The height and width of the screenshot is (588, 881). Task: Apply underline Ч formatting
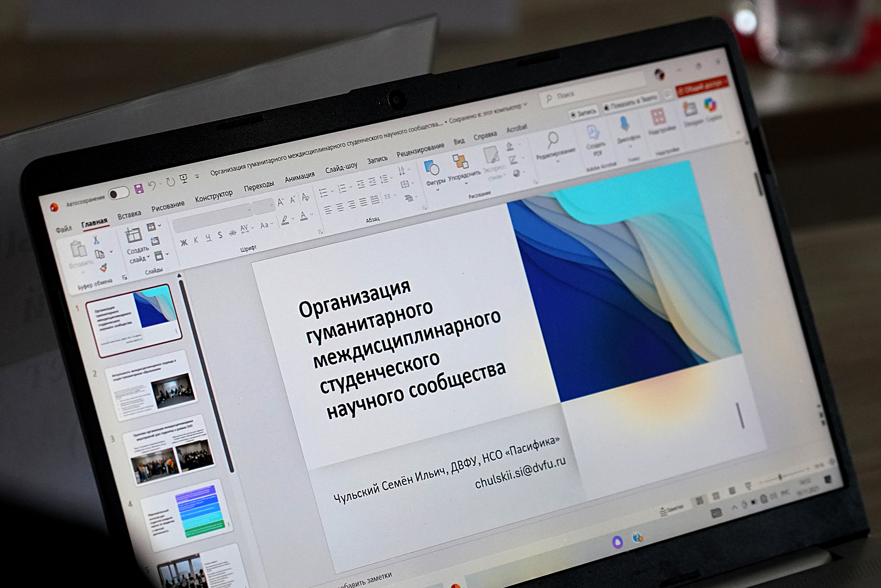point(208,238)
